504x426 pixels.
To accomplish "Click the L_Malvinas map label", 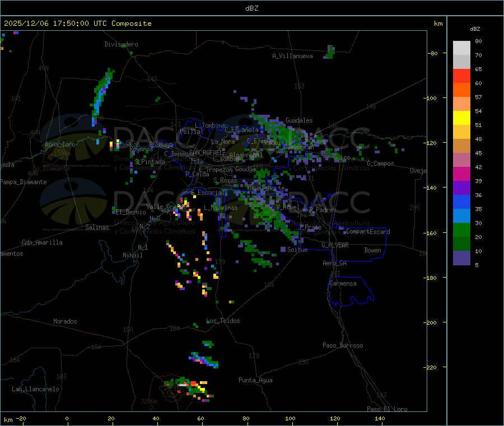I will pos(221,208).
